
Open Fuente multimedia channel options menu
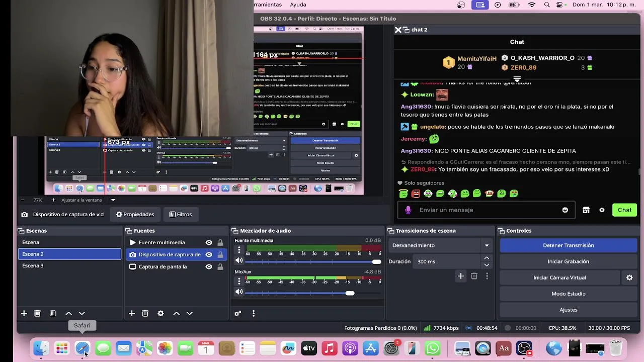(x=239, y=250)
